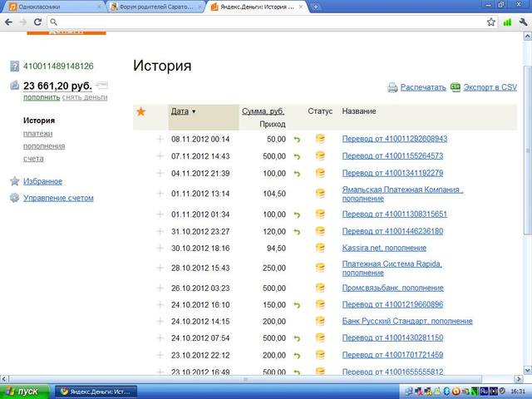The image size is (532, 399).
Task: Open the browser wrench settings menu
Action: click(523, 22)
